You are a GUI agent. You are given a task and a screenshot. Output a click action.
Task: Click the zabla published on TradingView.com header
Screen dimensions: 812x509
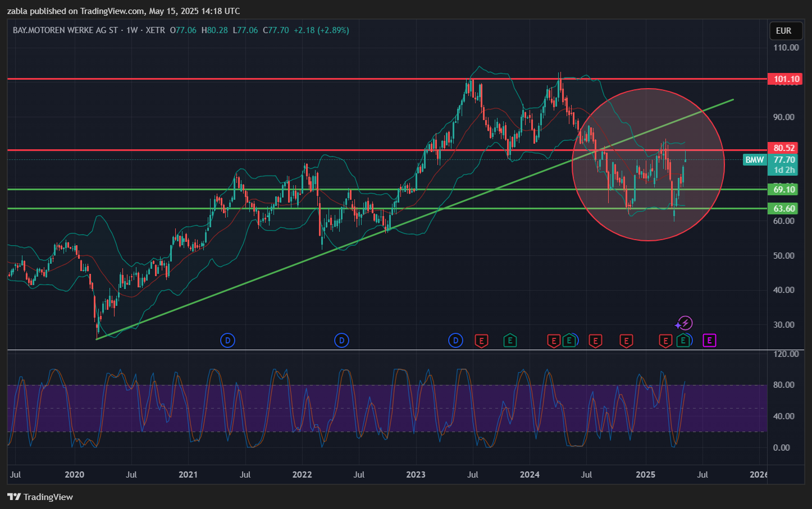point(124,11)
